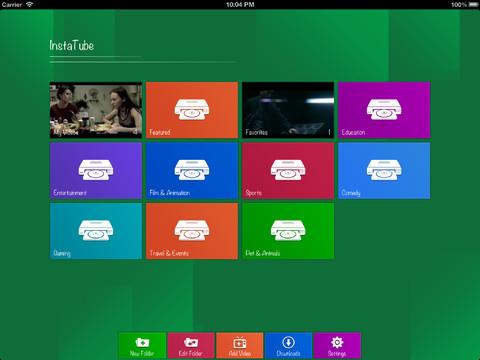
Task: Open Settings from the bottom toolbar
Action: 337,345
